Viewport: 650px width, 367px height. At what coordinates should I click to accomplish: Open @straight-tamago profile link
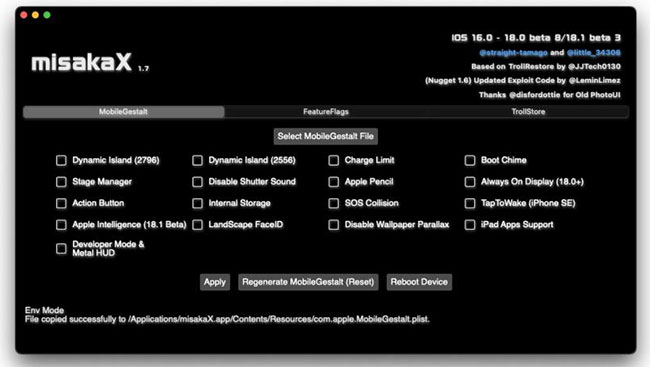513,53
